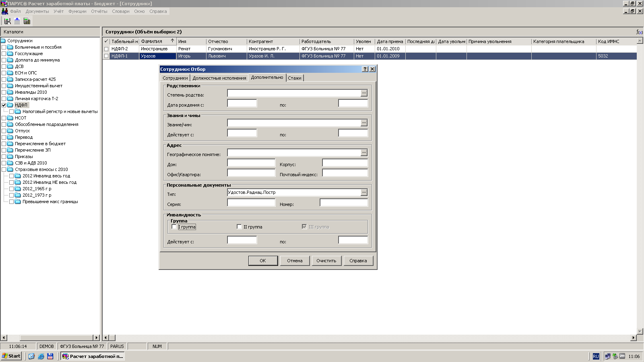Screen dimensions: 644x362
Task: Enable the I группа checkbox
Action: coord(174,227)
